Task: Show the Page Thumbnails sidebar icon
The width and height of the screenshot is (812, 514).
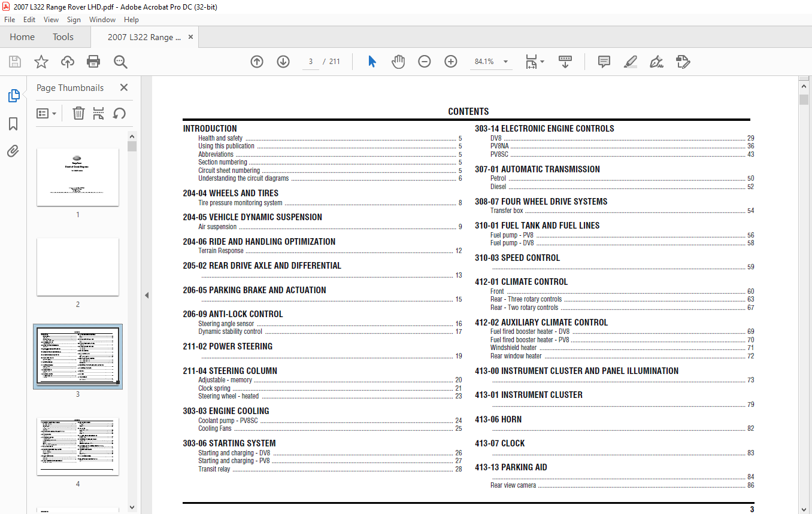Action: 13,96
